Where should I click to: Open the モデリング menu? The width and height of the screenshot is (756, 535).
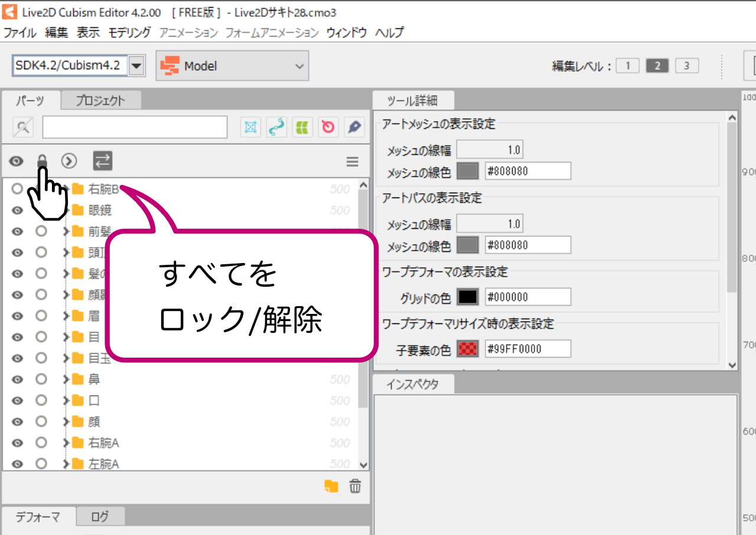(x=129, y=33)
